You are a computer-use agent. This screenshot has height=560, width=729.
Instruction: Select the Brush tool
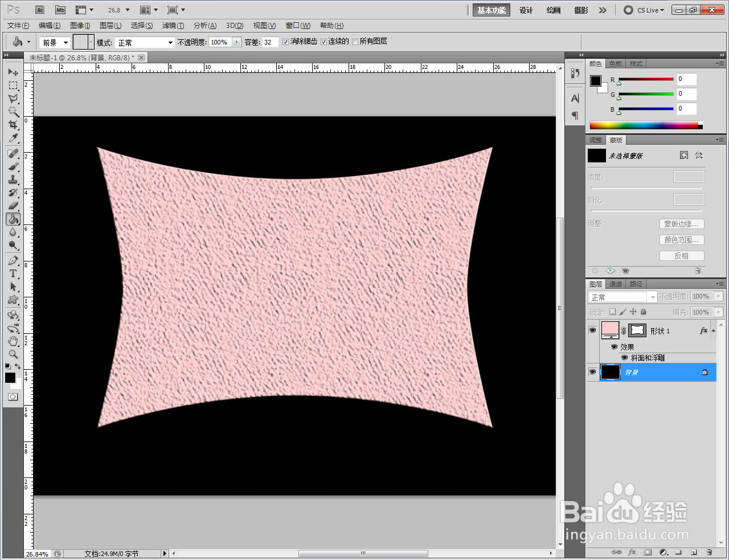13,167
